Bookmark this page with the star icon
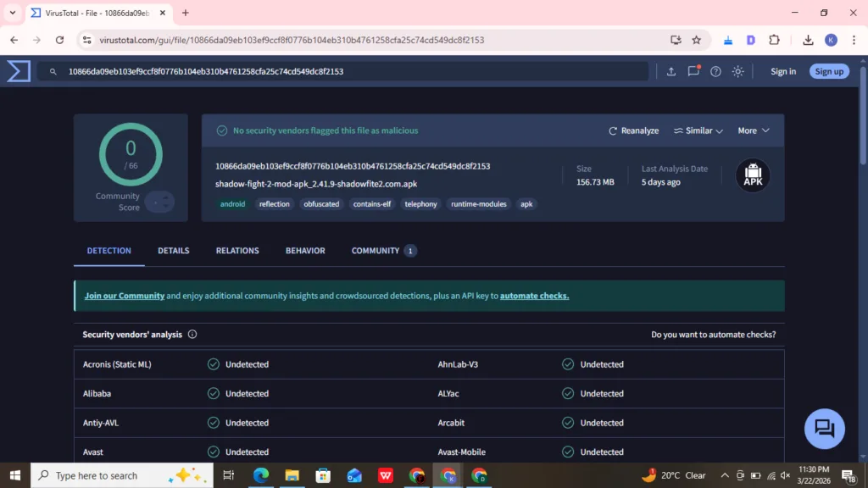The image size is (868, 488). coord(697,40)
